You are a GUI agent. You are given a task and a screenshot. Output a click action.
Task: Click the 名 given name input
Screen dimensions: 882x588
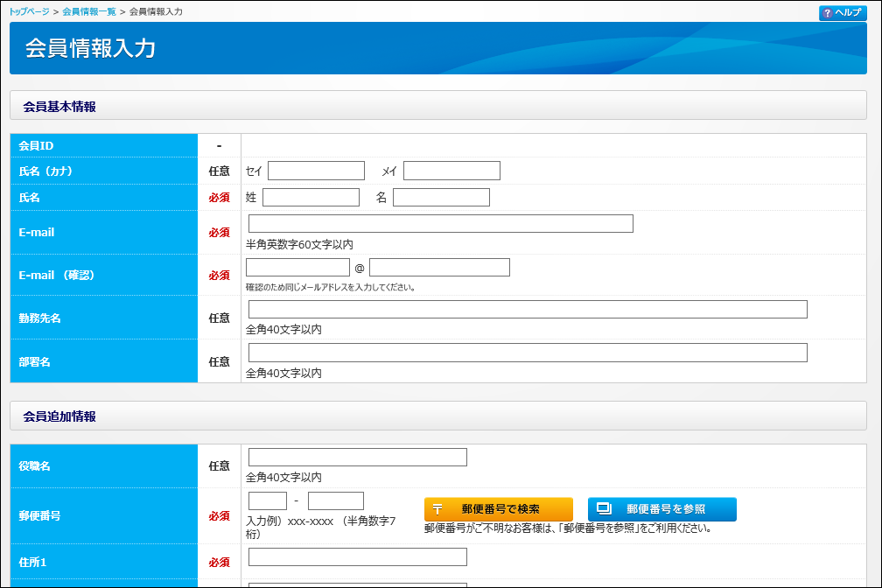(441, 198)
